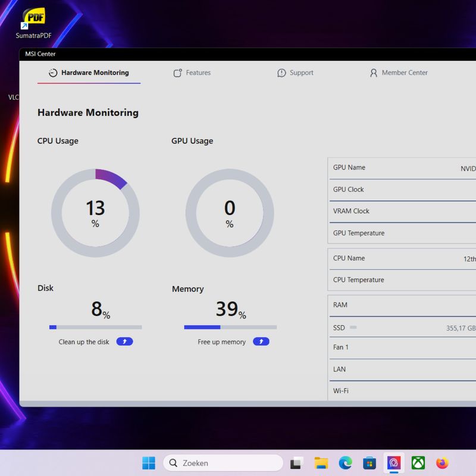Switch to the Features tab
Viewport: 476px width, 476px height.
coord(192,73)
